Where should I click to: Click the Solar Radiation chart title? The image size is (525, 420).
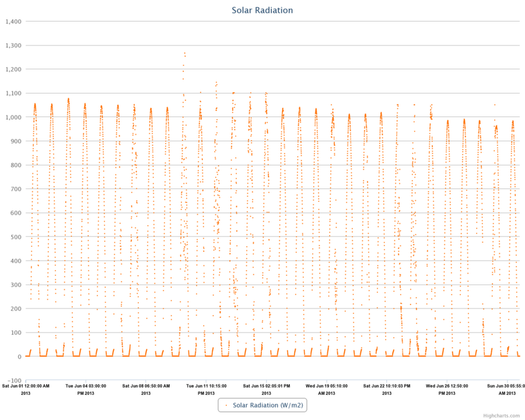tap(262, 10)
